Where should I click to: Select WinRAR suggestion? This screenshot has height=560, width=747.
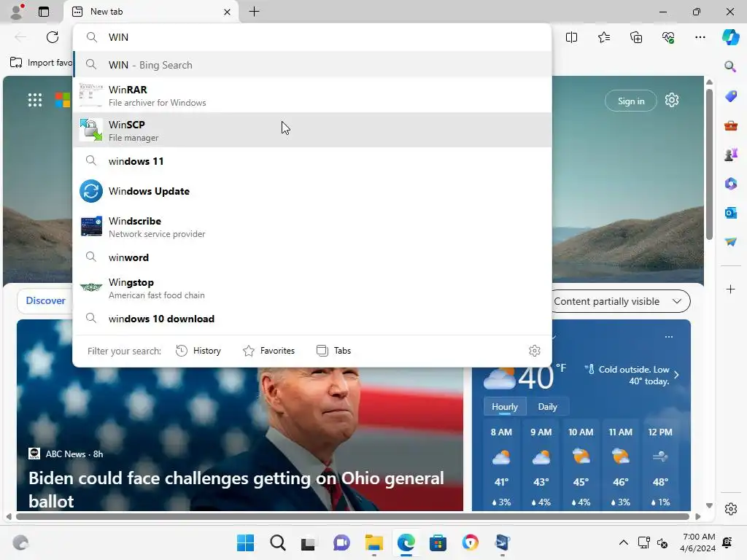click(312, 96)
